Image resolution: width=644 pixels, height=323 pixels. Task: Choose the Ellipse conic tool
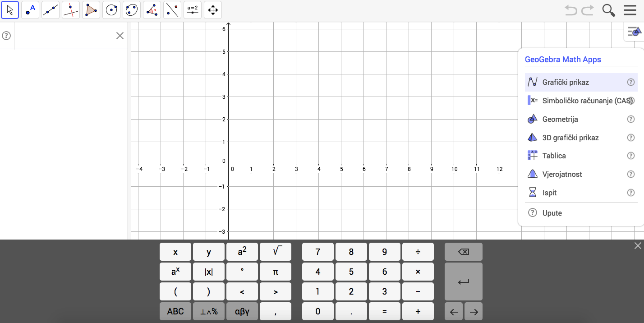pyautogui.click(x=132, y=10)
